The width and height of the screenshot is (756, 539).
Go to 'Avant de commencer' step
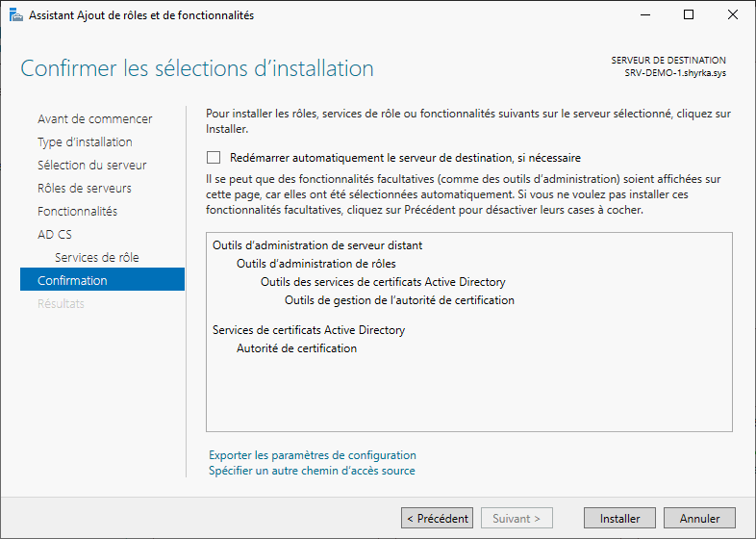pyautogui.click(x=94, y=119)
